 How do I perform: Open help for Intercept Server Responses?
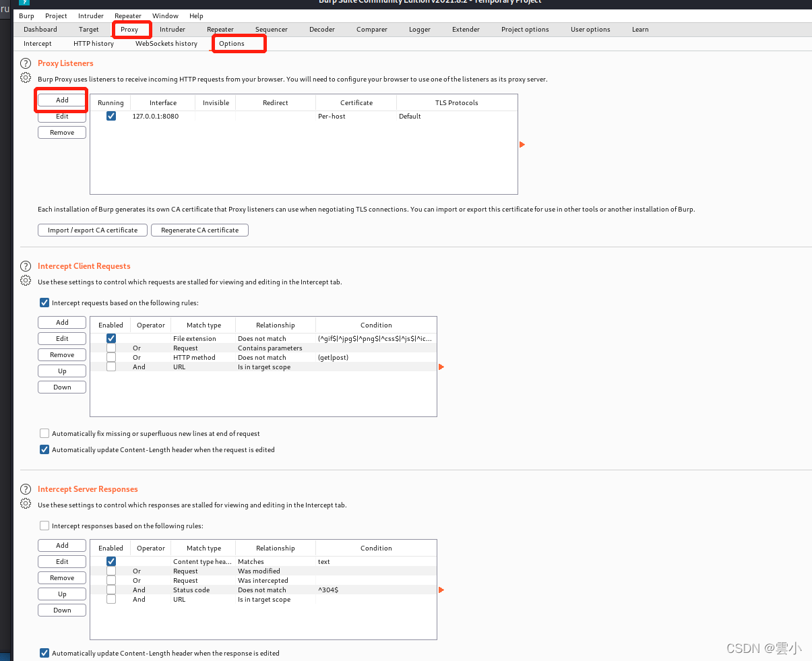click(26, 489)
